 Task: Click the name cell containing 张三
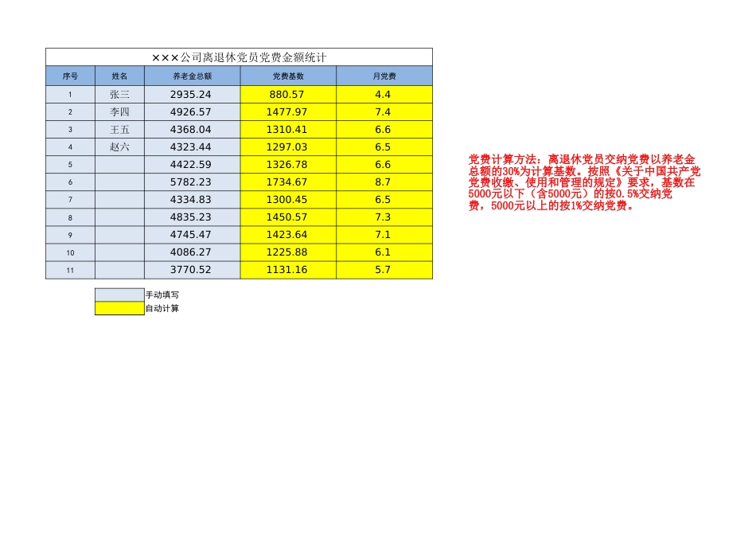click(x=118, y=94)
